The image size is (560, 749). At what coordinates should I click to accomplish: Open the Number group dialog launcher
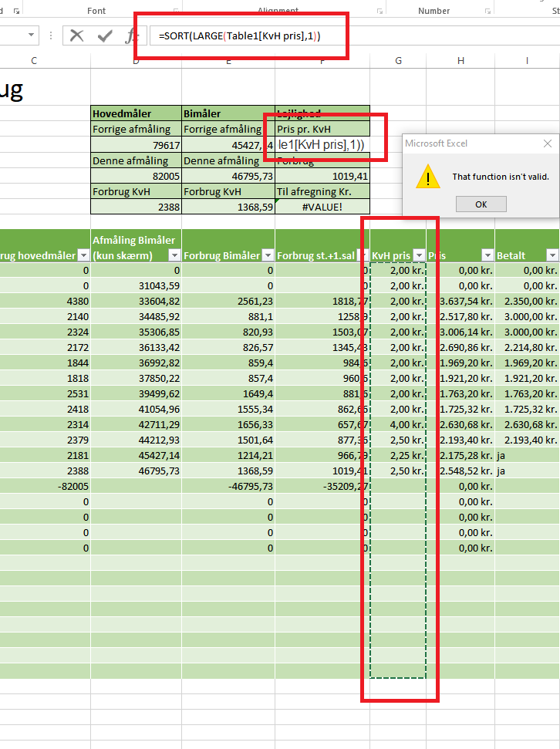click(487, 11)
